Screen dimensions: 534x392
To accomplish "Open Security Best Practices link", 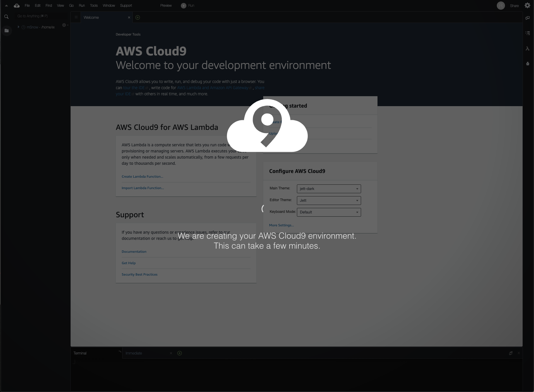I will 140,274.
